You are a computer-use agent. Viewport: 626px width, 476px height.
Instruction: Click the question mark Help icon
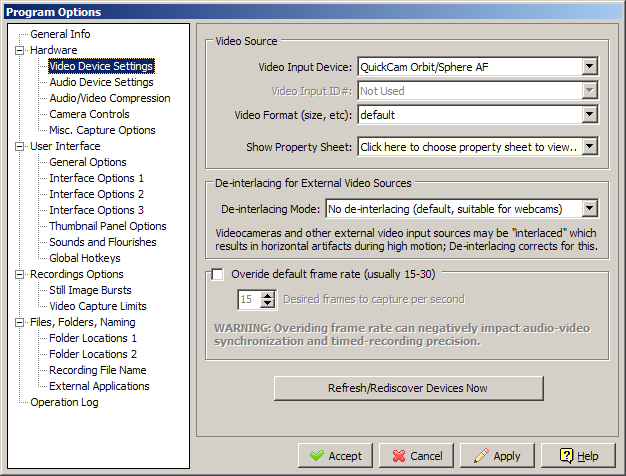pos(566,456)
